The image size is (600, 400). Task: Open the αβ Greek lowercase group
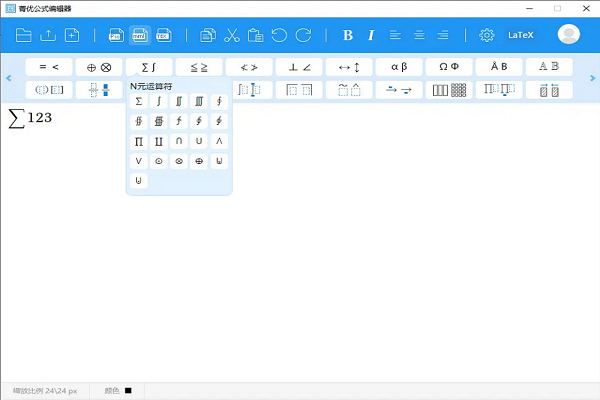[399, 67]
